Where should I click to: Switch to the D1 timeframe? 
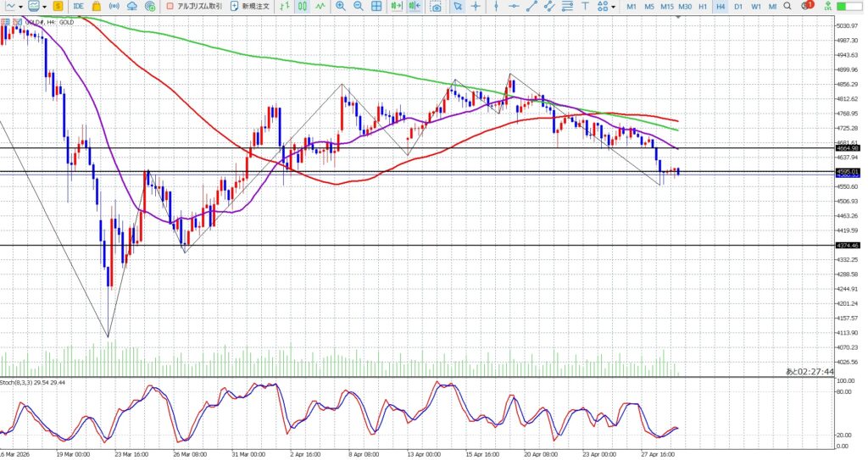[x=738, y=7]
